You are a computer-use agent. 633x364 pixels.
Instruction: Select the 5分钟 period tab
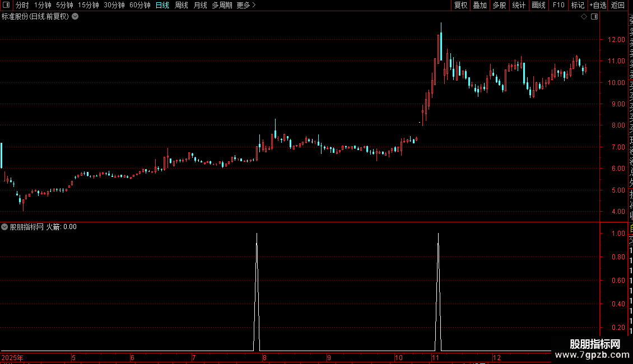coord(64,5)
